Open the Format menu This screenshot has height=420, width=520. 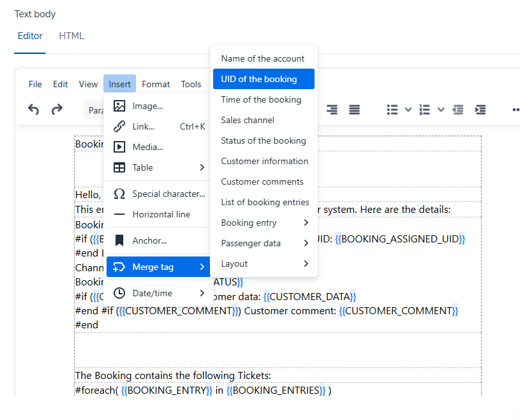(x=156, y=84)
